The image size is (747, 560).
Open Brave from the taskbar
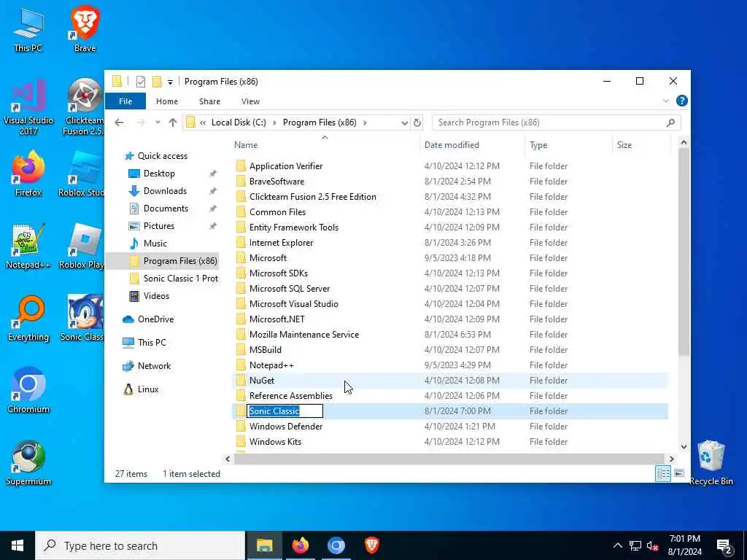pos(371,545)
